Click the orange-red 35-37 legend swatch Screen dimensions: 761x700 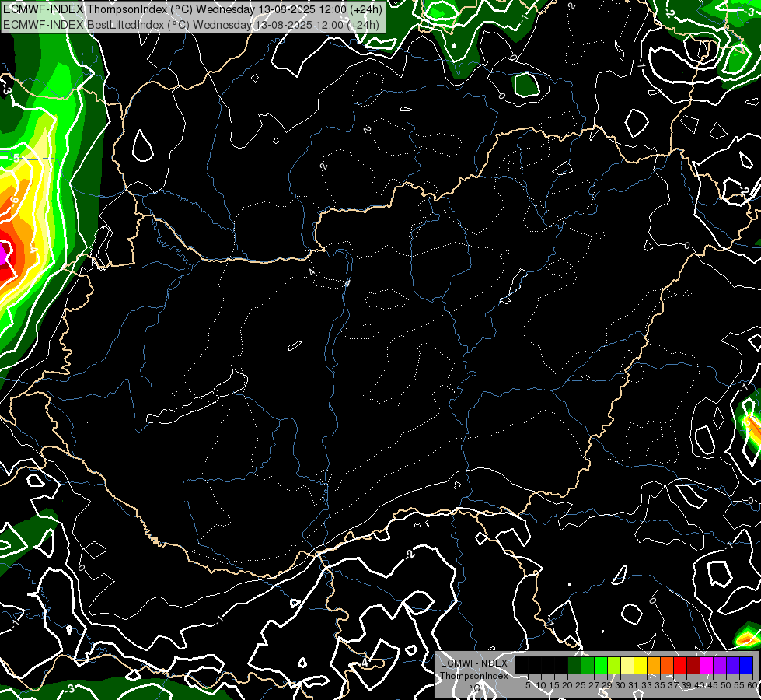click(x=667, y=666)
